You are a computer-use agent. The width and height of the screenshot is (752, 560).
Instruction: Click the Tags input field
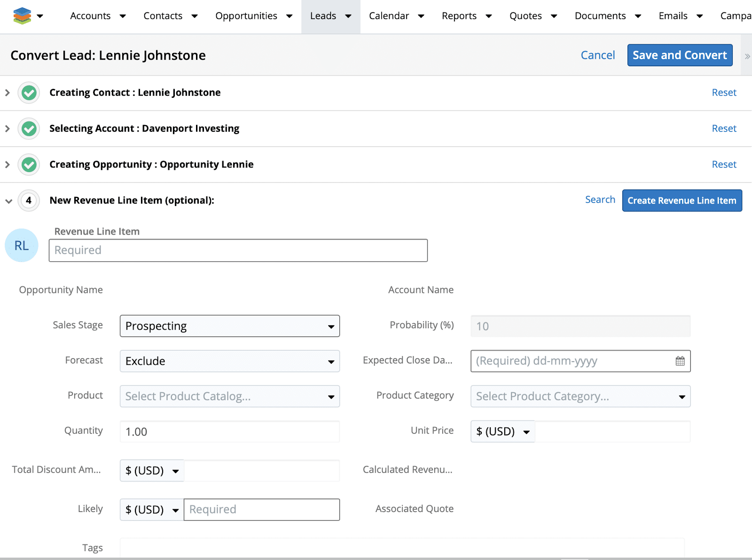click(x=402, y=548)
